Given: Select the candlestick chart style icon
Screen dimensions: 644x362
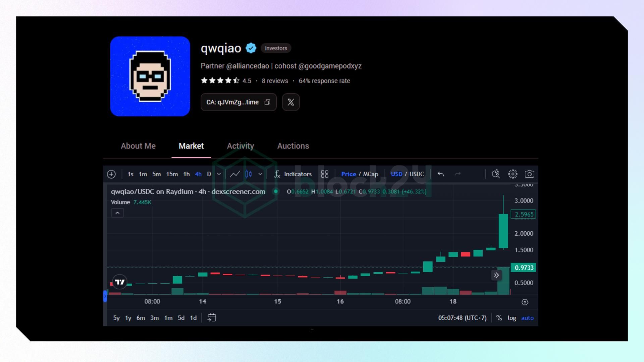Looking at the screenshot, I should point(249,174).
